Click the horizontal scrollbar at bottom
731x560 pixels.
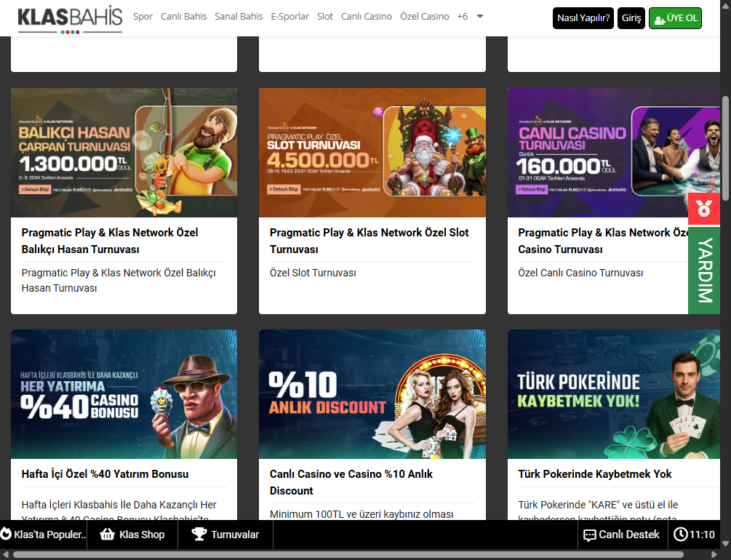pyautogui.click(x=349, y=555)
